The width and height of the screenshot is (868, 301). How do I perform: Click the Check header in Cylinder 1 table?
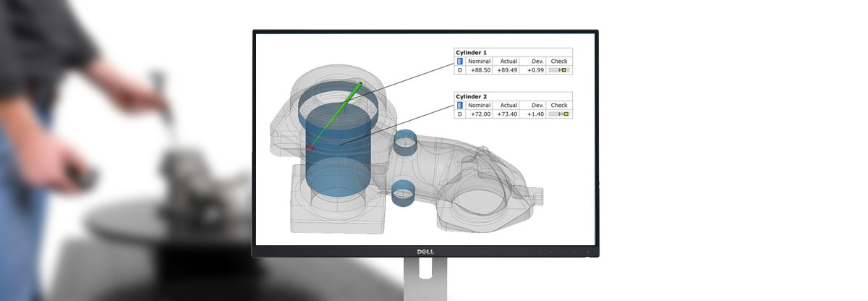pos(559,62)
